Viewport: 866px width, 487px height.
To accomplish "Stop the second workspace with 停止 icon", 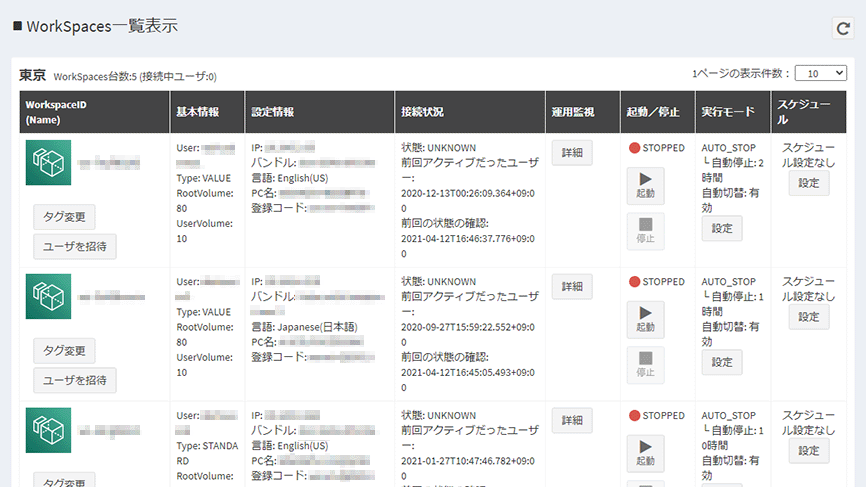I will [645, 365].
